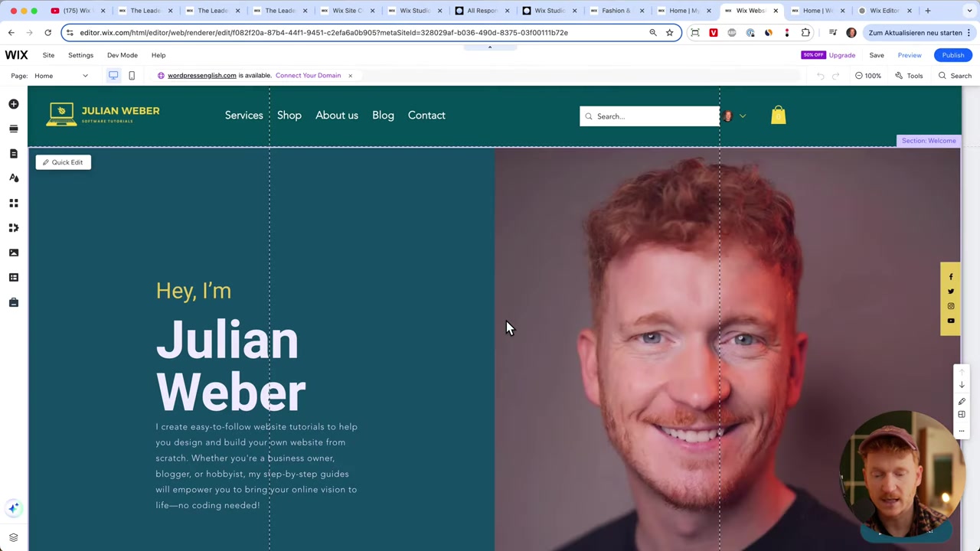Open the editor Search
Image resolution: width=980 pixels, height=551 pixels.
955,76
